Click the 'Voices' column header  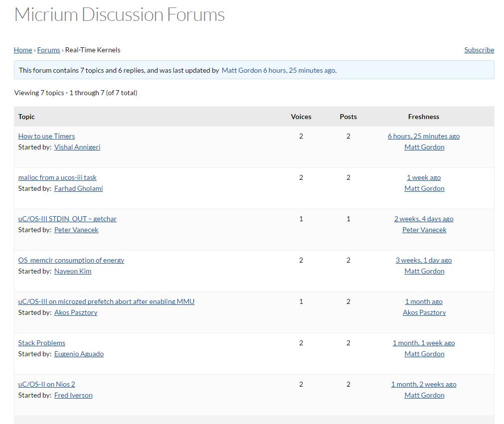(x=301, y=117)
